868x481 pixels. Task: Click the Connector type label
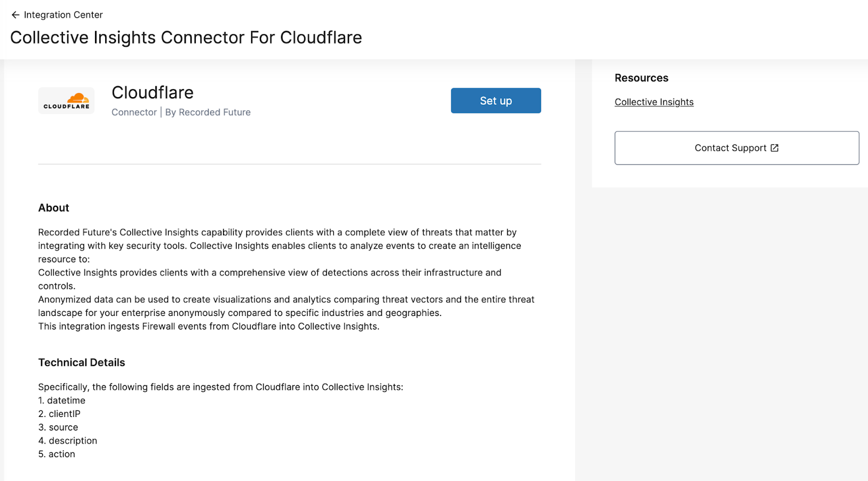point(134,112)
